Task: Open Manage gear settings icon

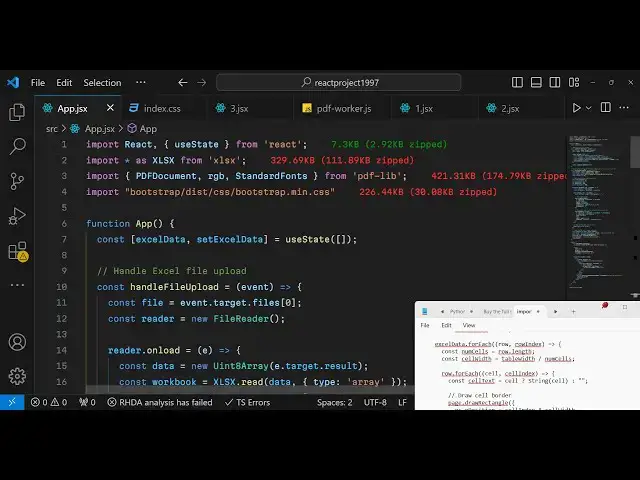Action: click(x=17, y=376)
